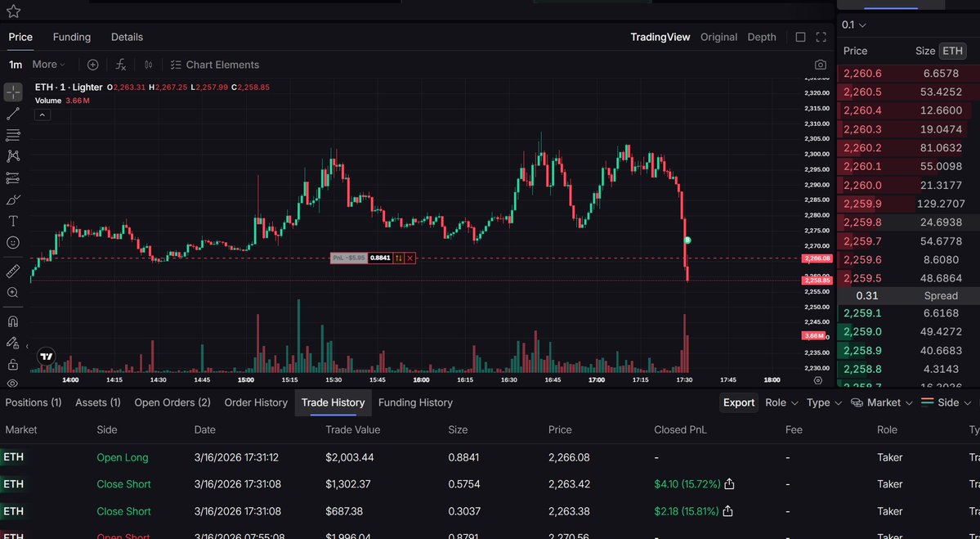Open the Side filter dropdown
This screenshot has width=980, height=539.
(x=946, y=402)
